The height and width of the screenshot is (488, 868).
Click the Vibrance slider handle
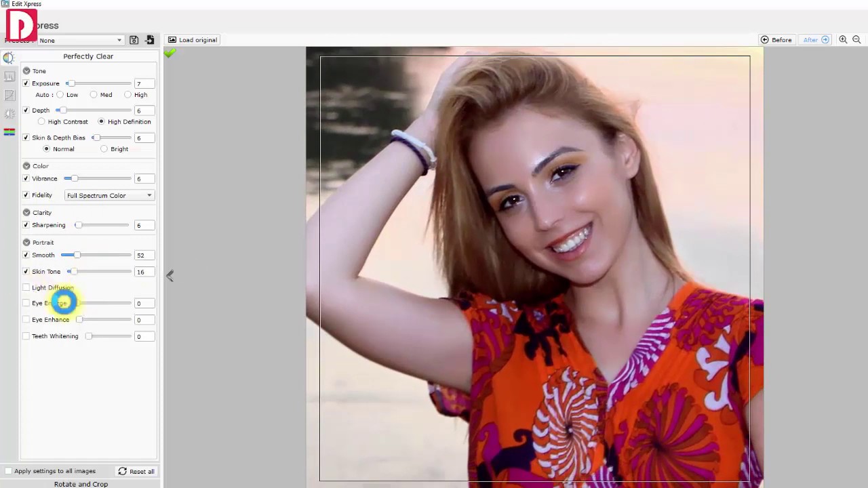74,179
